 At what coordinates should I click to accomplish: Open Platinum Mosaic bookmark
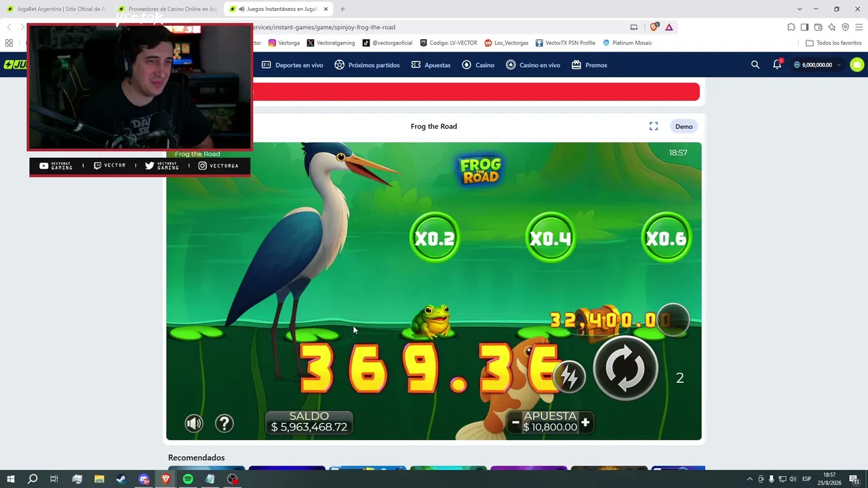627,43
